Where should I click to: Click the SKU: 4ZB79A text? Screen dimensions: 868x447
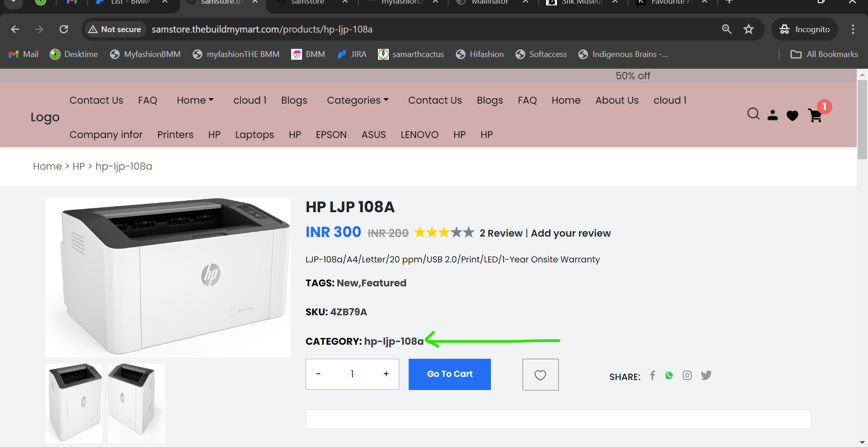coord(336,312)
